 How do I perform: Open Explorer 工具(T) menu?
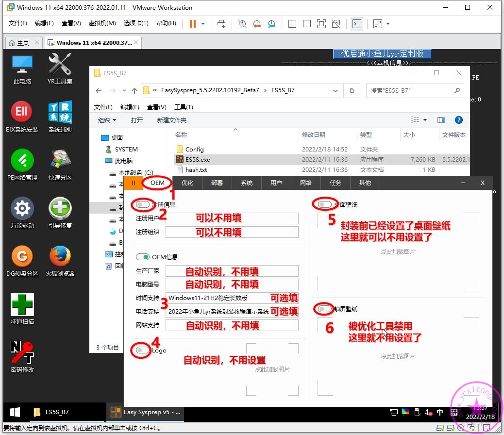(184, 107)
